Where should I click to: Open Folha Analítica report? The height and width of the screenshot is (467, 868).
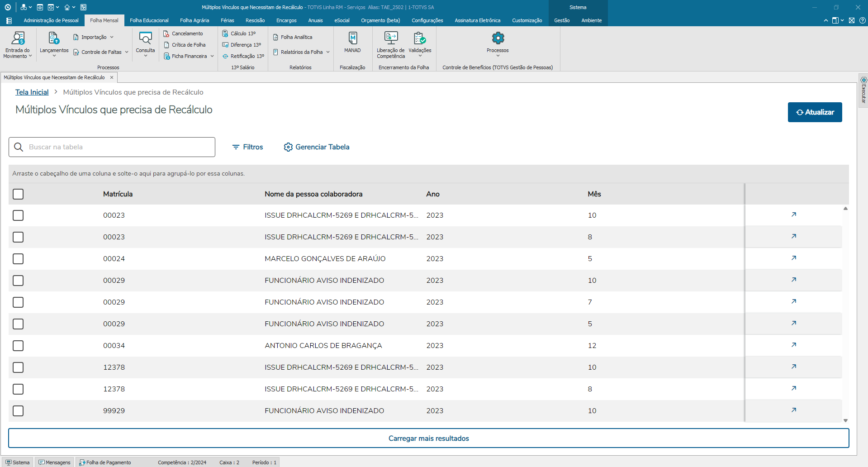point(293,37)
